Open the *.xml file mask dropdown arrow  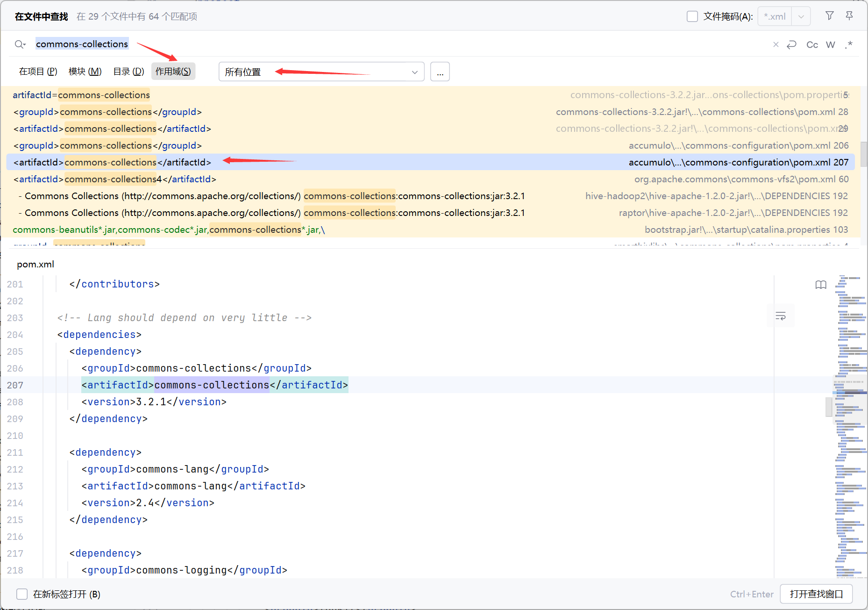coord(801,16)
